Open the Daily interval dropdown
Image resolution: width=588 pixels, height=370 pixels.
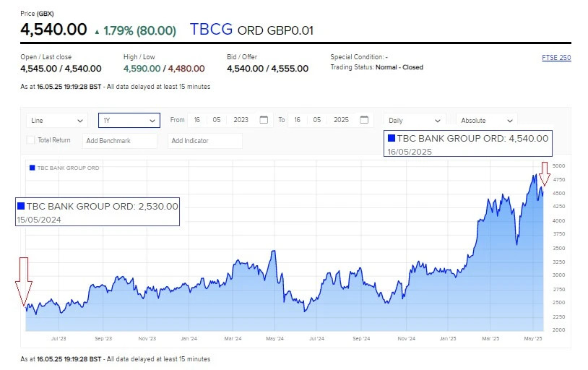(415, 121)
